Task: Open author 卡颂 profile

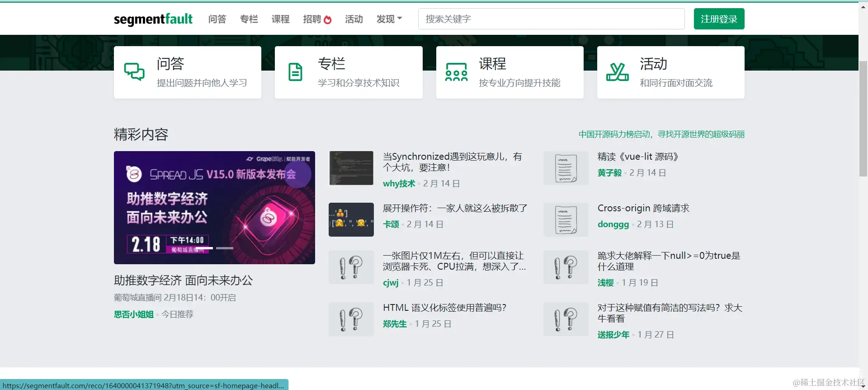Action: pyautogui.click(x=391, y=224)
